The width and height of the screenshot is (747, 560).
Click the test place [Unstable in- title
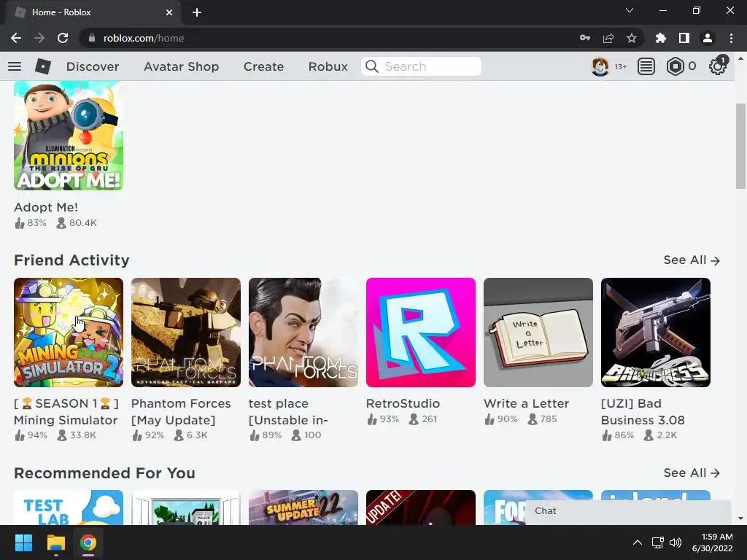pos(288,412)
